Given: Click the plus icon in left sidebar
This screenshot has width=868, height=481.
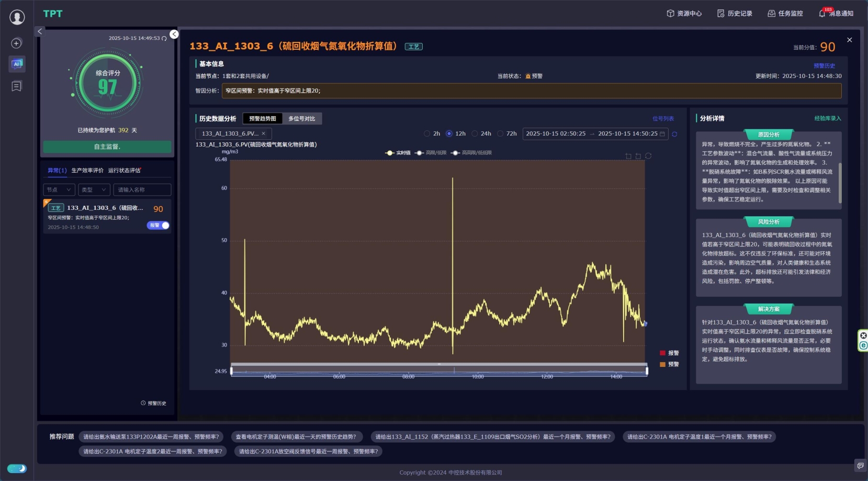Looking at the screenshot, I should coord(17,43).
